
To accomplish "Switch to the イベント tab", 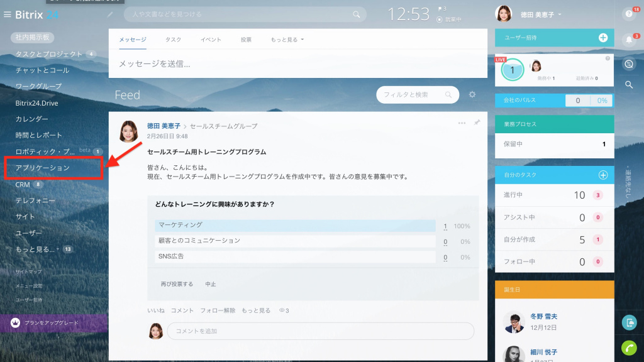I will tap(211, 40).
